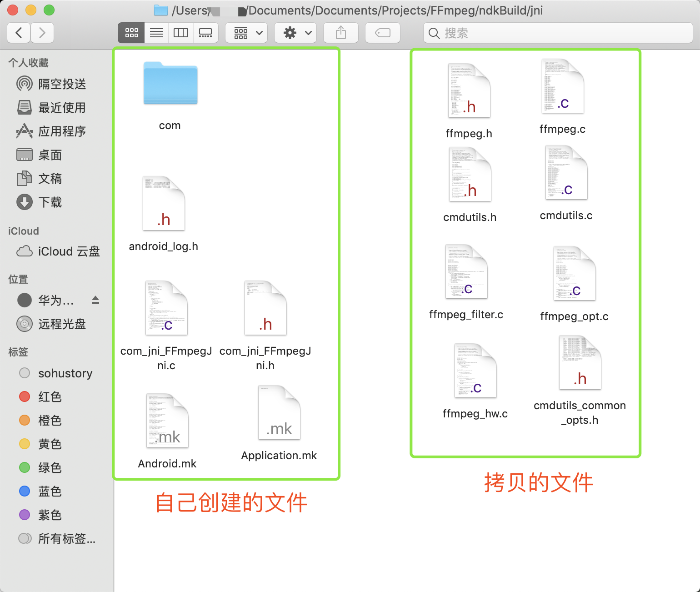Open the 下载 Downloads folder
The width and height of the screenshot is (700, 592).
coord(50,202)
